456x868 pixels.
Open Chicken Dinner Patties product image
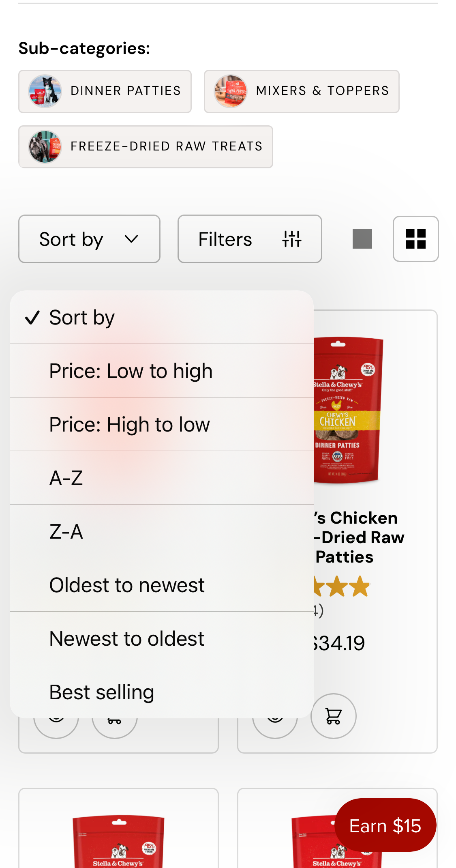348,410
